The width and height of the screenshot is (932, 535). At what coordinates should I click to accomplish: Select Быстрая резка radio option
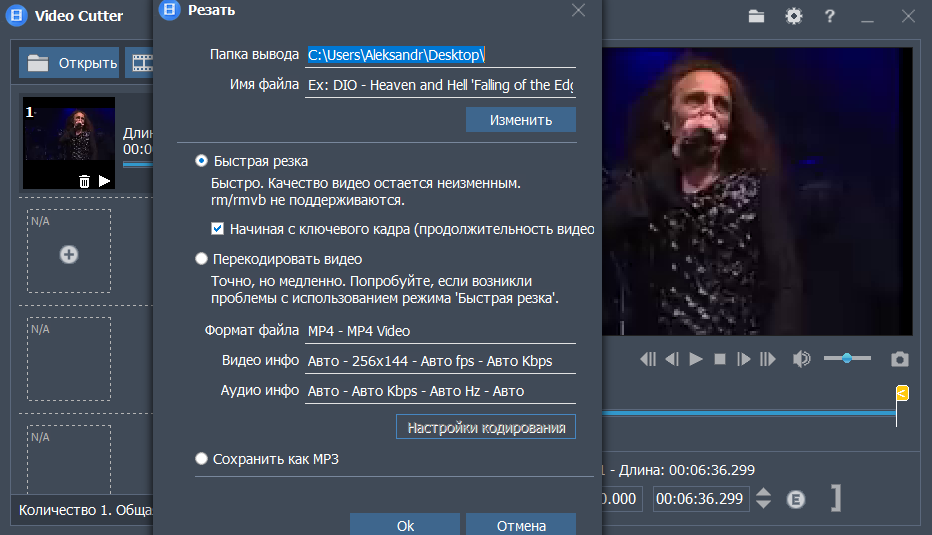201,160
